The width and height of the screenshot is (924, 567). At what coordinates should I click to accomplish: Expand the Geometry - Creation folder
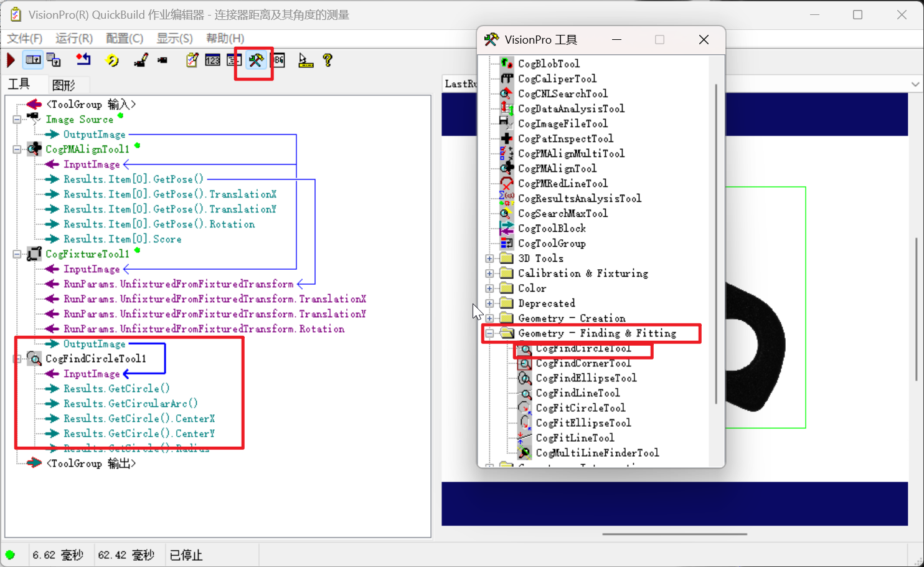click(490, 318)
